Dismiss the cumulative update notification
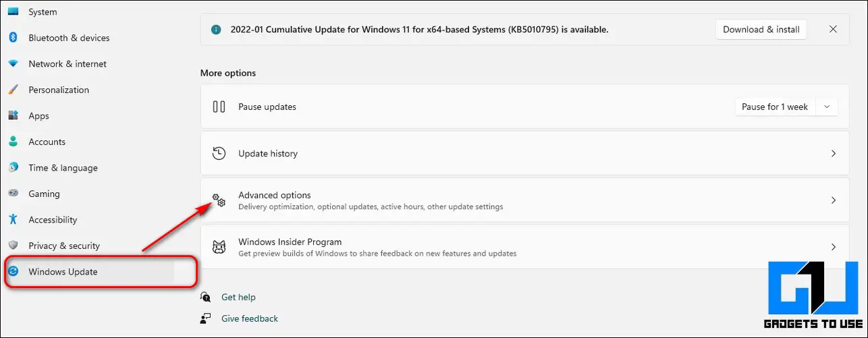The width and height of the screenshot is (868, 338). pos(833,30)
